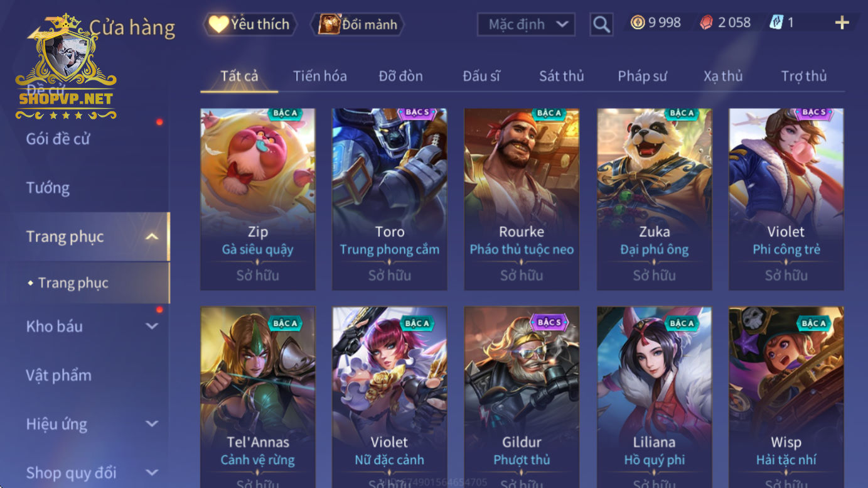
Task: Tap the plus icon to add currency
Action: 842,23
